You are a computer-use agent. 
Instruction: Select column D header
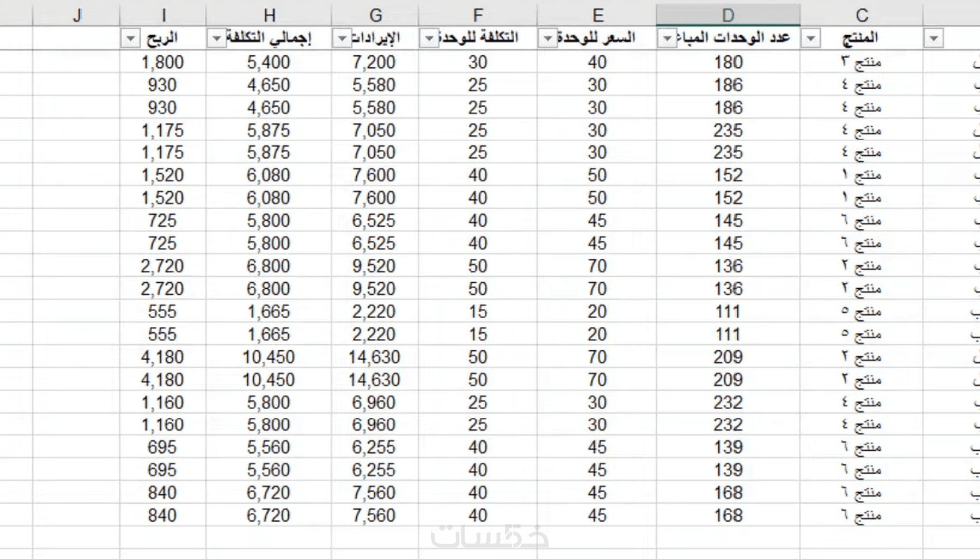(x=728, y=15)
